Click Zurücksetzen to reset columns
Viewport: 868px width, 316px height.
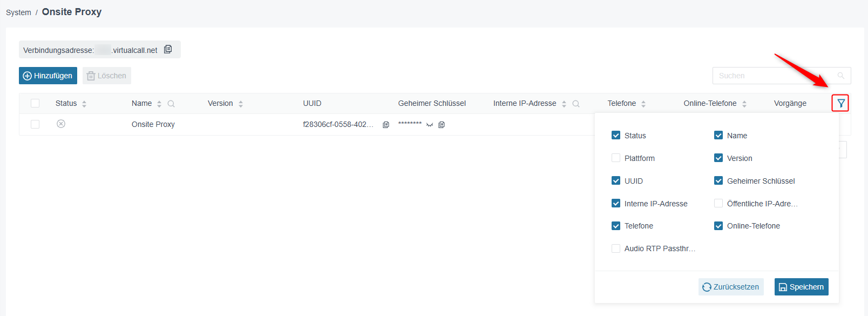coord(731,287)
